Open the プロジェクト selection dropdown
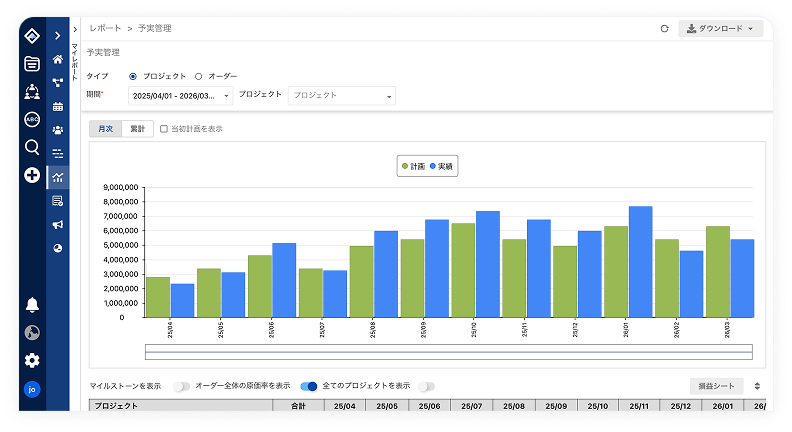Image resolution: width=792 pixels, height=432 pixels. [341, 96]
